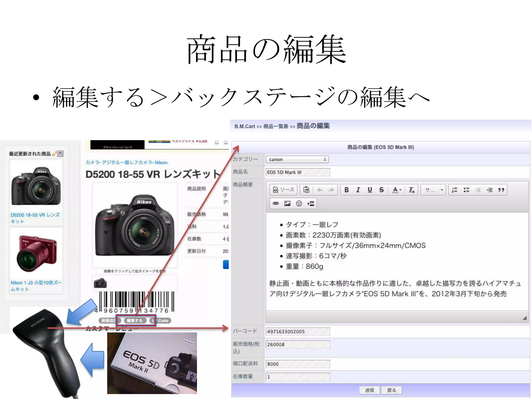Screen dimensions: 532x399
Task: Click the Paste as plain text icon
Action: 307,190
